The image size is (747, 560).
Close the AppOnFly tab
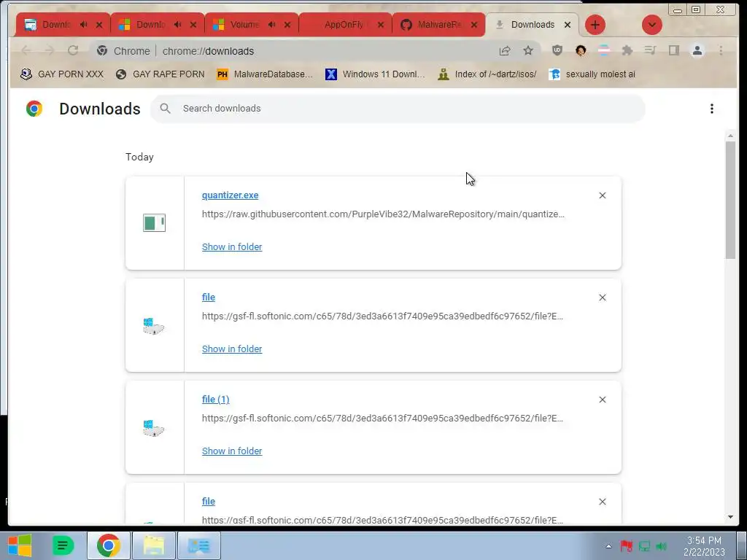pos(381,25)
